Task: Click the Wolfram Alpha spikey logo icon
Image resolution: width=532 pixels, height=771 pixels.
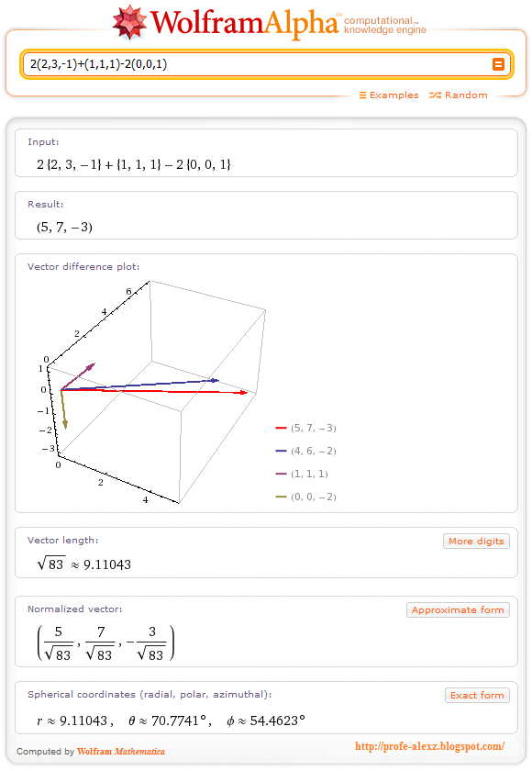Action: point(131,21)
